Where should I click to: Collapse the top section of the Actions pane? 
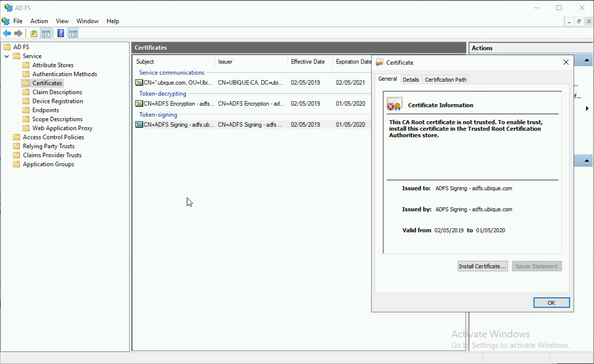tap(586, 61)
